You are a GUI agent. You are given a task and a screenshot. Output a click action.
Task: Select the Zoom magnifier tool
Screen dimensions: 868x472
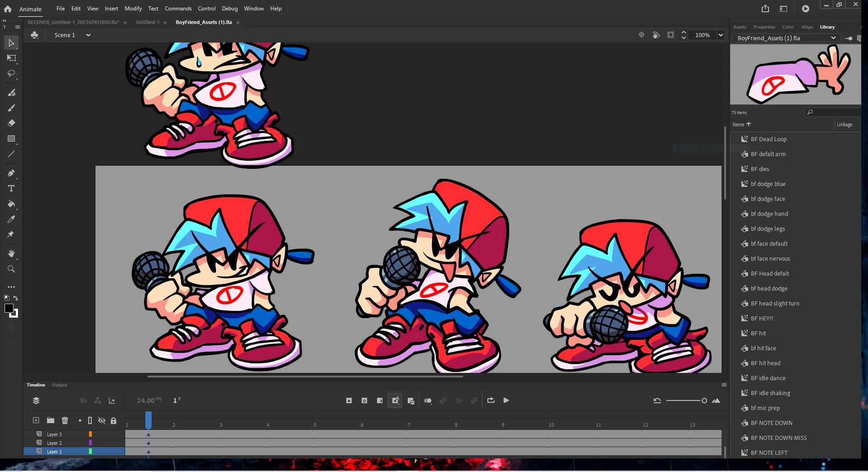[11, 269]
